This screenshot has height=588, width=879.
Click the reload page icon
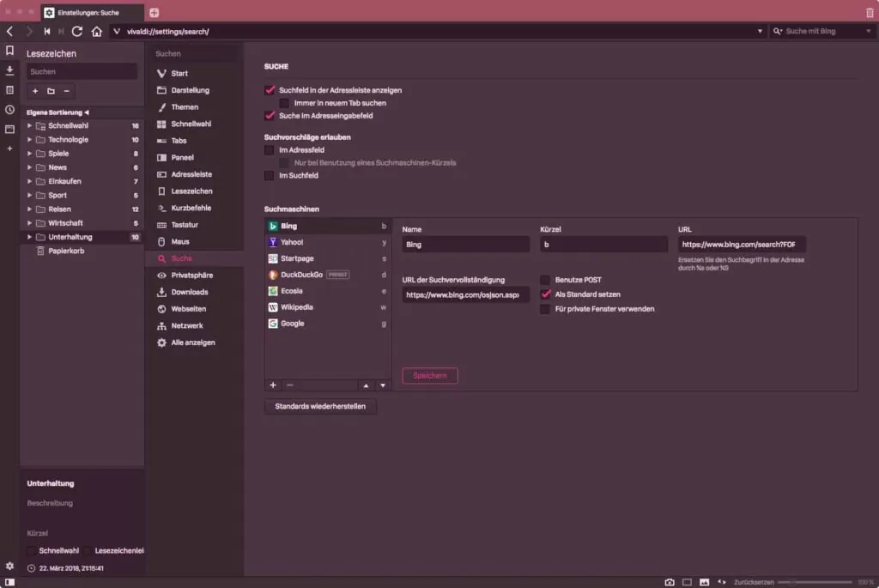point(77,32)
